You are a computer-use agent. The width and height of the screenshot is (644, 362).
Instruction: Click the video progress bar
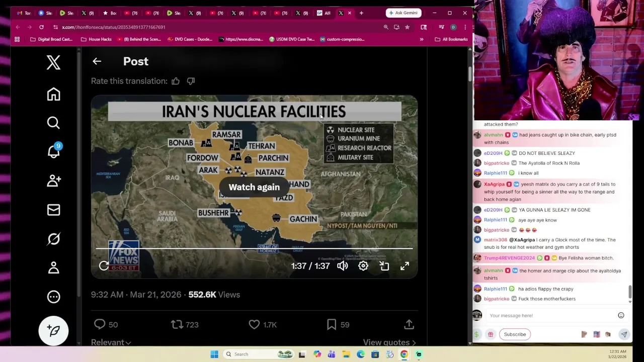coord(254,248)
